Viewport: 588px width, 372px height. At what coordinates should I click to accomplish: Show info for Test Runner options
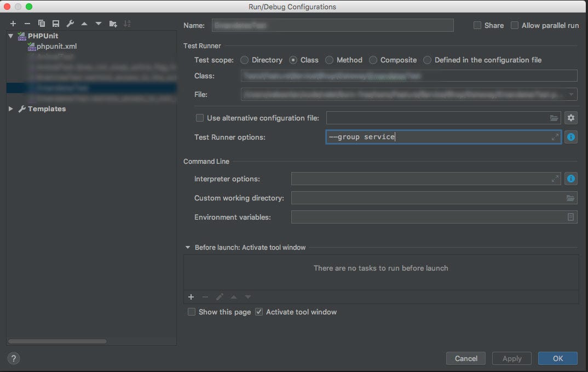click(x=570, y=137)
